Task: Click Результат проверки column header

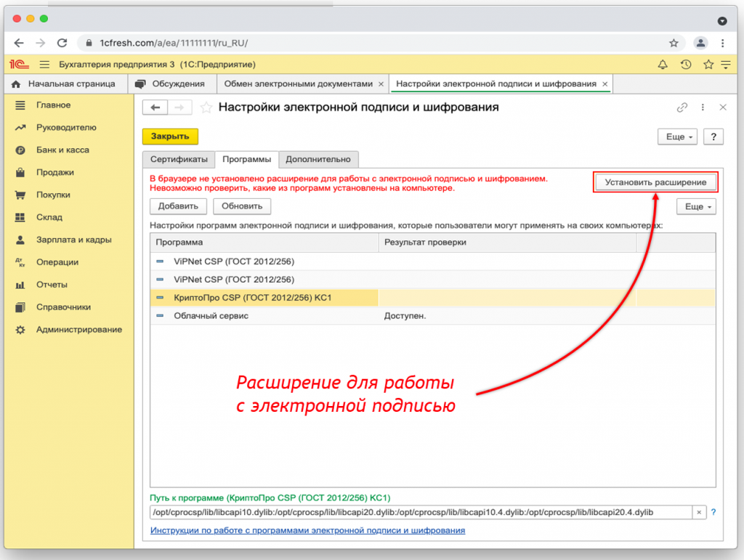Action: 507,243
